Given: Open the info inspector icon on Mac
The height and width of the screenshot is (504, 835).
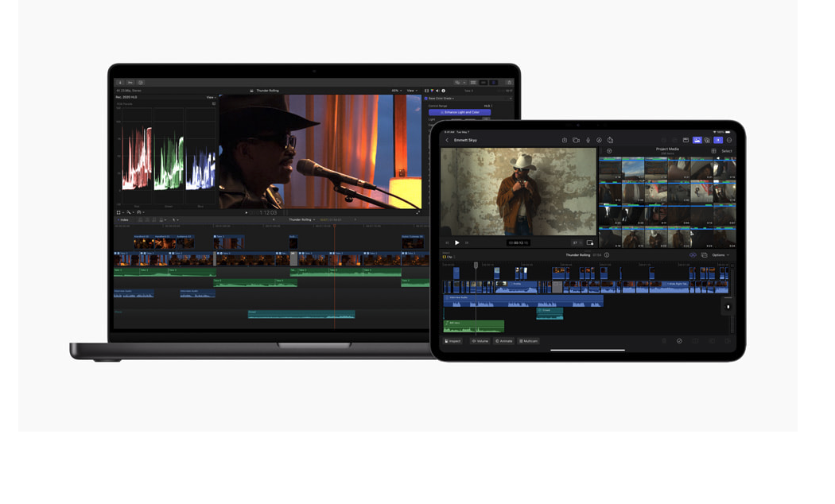Looking at the screenshot, I should (x=444, y=91).
